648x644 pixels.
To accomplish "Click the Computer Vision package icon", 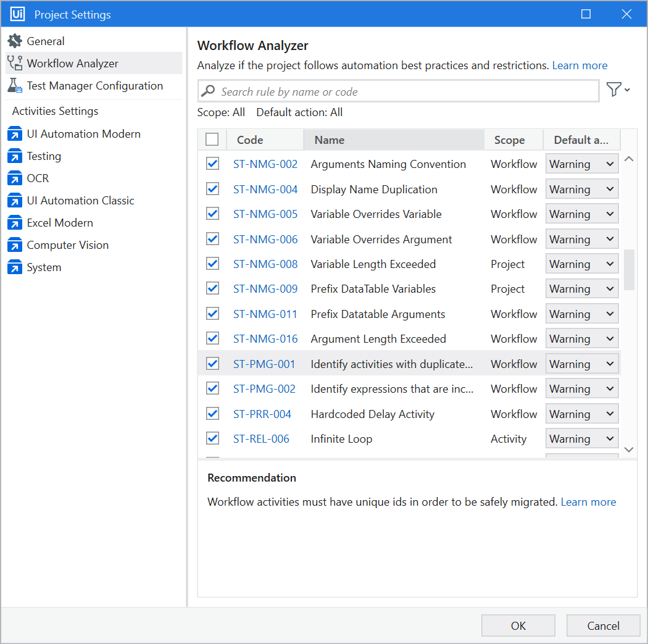I will pos(15,245).
